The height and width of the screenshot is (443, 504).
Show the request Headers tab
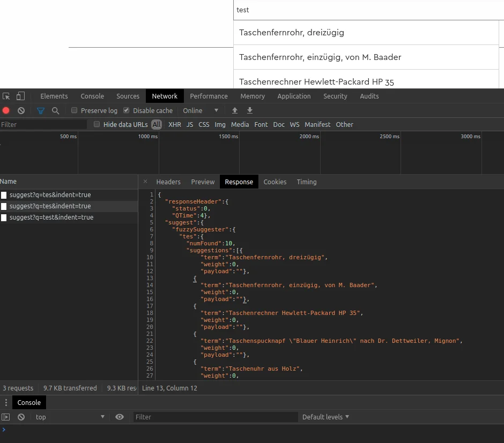click(168, 182)
